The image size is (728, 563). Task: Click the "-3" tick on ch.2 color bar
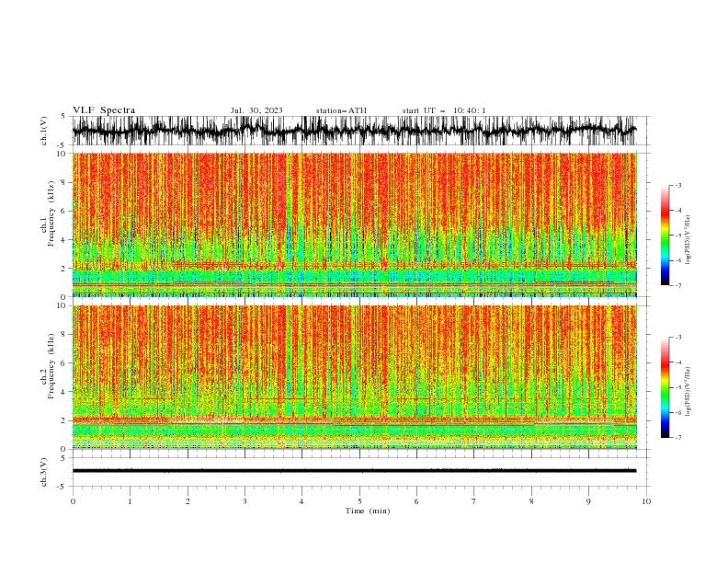678,338
